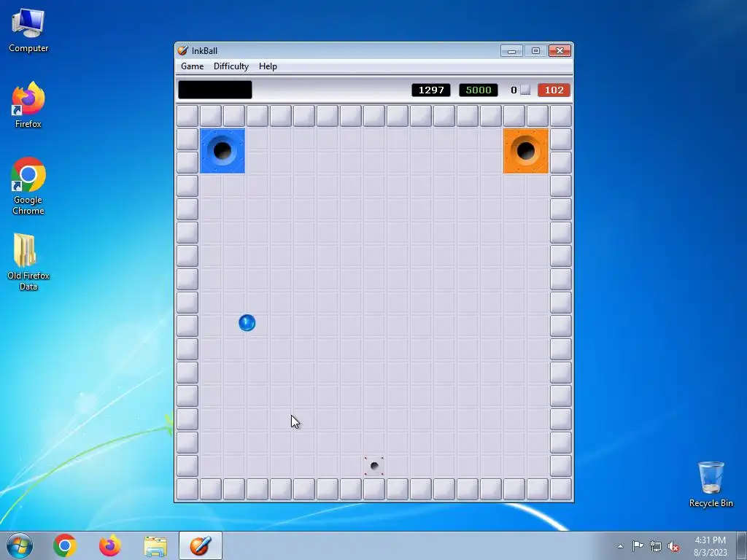Click the blue hole tile

click(222, 151)
